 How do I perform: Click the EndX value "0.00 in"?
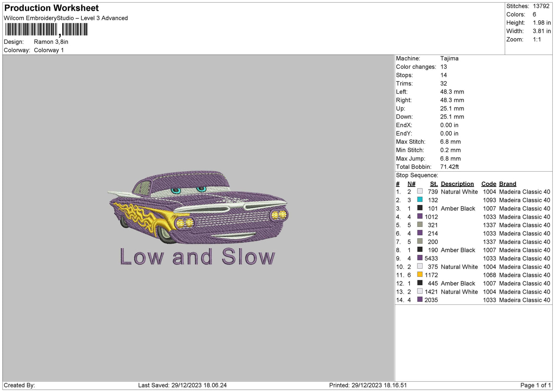449,125
